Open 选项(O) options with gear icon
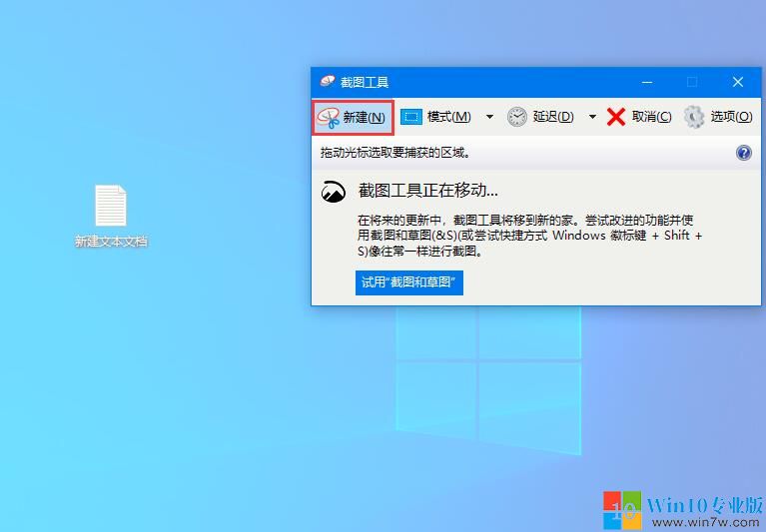Screen dimensions: 766x532 [x=718, y=117]
